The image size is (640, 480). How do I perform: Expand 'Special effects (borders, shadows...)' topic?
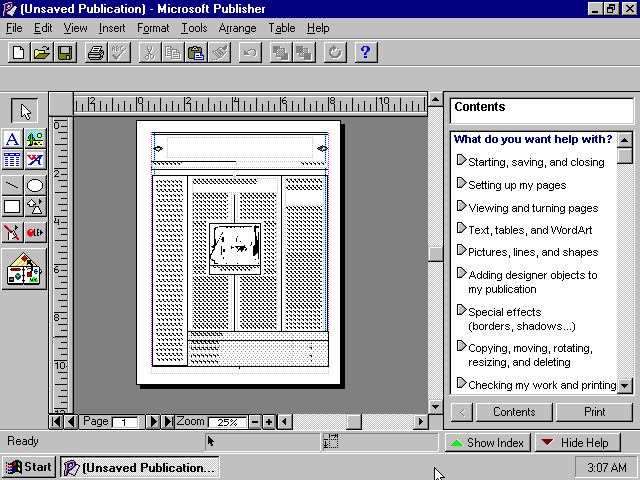point(516,319)
